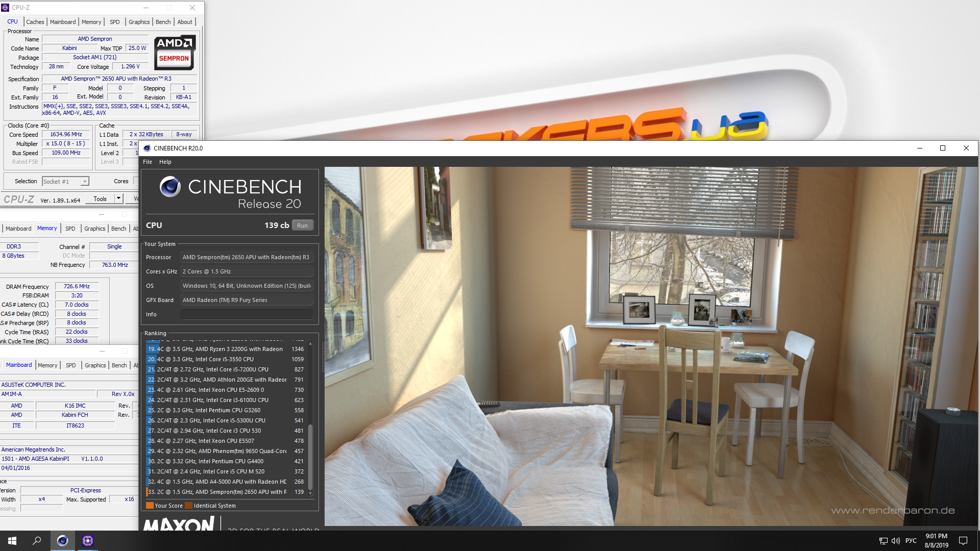Open the About tab in CPU-Z

click(185, 22)
